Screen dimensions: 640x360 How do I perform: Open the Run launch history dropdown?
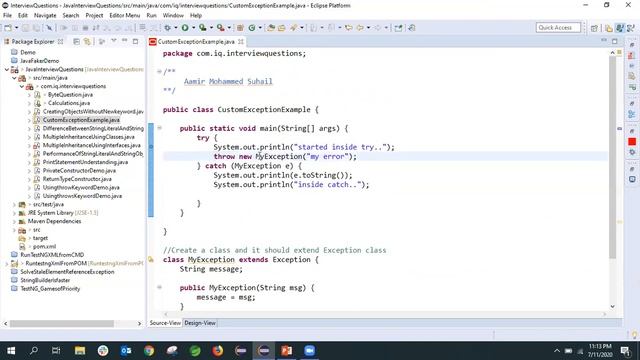pos(193,28)
